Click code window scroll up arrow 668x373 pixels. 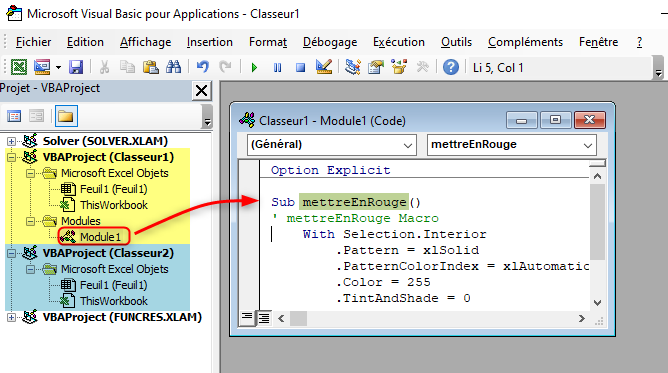click(597, 176)
